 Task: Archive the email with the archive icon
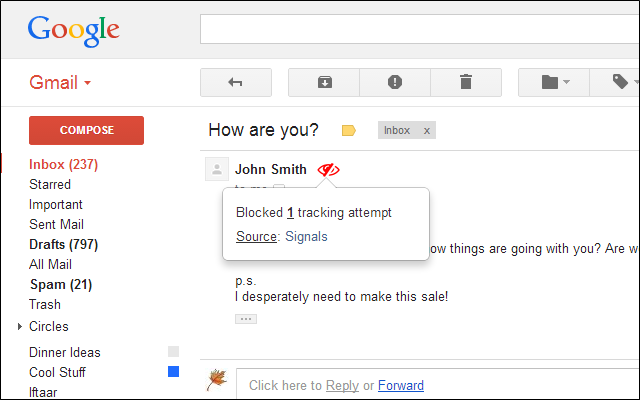click(x=324, y=82)
